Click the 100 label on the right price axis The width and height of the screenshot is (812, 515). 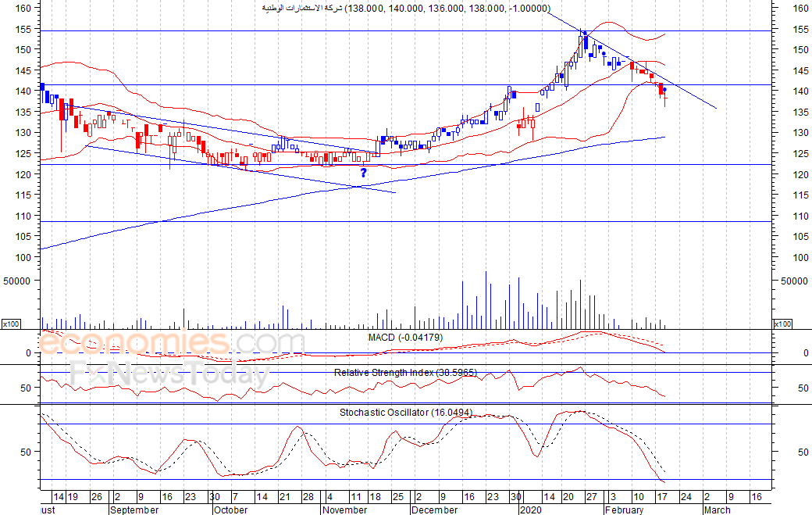click(800, 258)
